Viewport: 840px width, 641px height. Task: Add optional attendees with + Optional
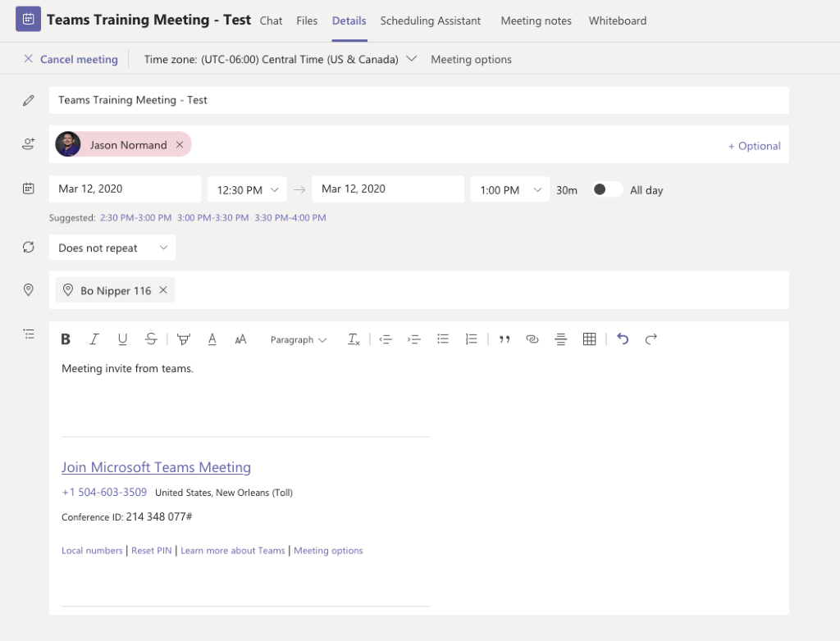coord(755,146)
